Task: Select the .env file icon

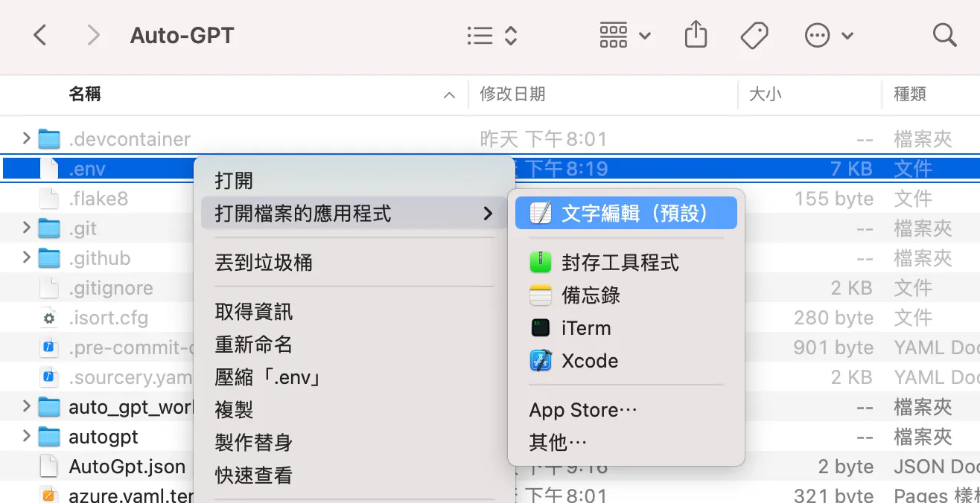Action: [x=49, y=169]
